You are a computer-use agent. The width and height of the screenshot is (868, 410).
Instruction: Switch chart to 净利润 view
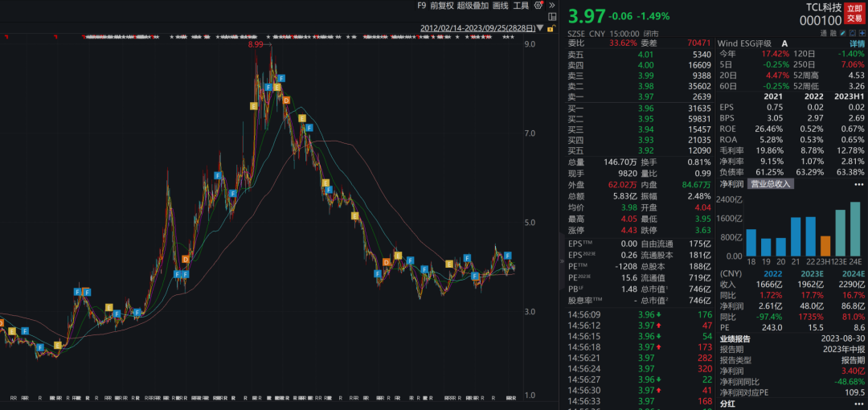point(731,183)
